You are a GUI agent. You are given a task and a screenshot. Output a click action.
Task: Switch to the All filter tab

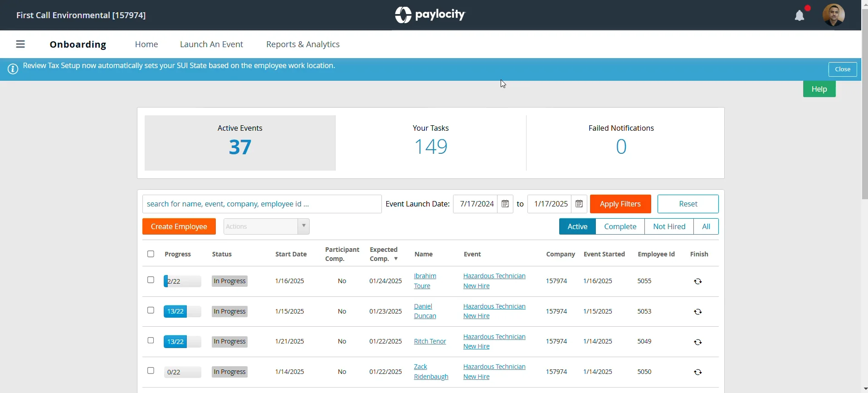click(x=707, y=226)
